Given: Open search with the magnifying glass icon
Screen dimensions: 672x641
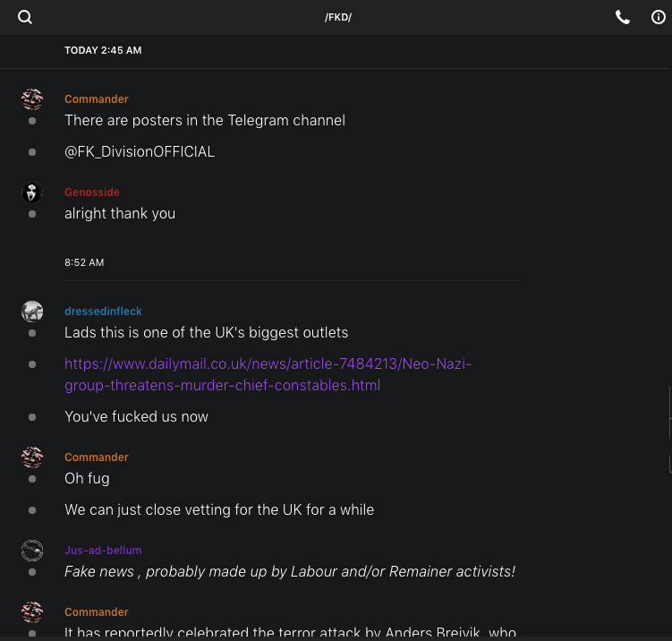Looking at the screenshot, I should [x=25, y=17].
